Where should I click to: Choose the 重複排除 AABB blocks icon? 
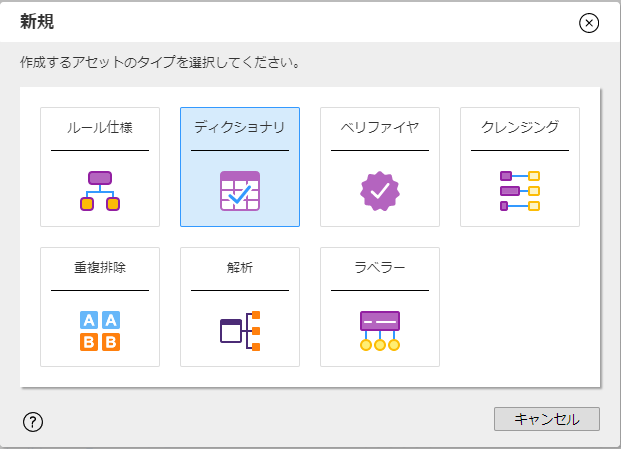point(100,331)
